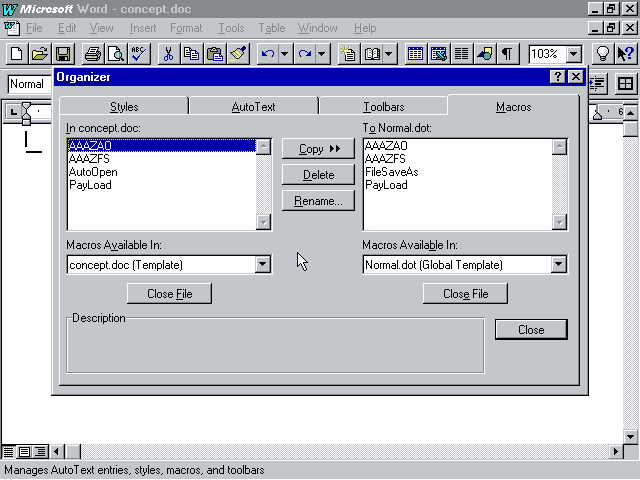Image resolution: width=640 pixels, height=480 pixels.
Task: Select PayLoad in concept.doc list
Action: click(x=162, y=185)
